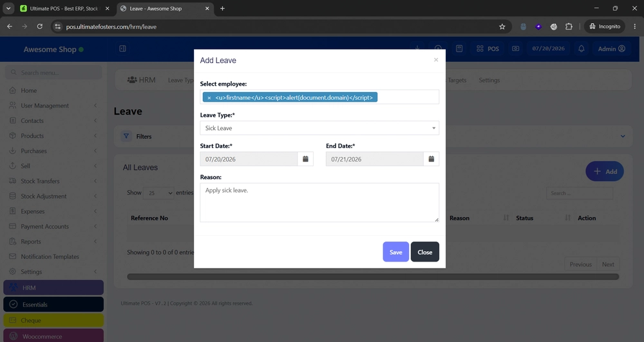Click the End Date field
This screenshot has width=644, height=342.
click(x=374, y=159)
